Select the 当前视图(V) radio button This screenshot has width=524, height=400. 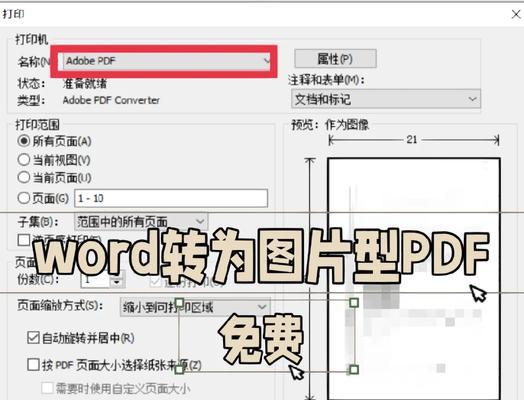click(24, 160)
